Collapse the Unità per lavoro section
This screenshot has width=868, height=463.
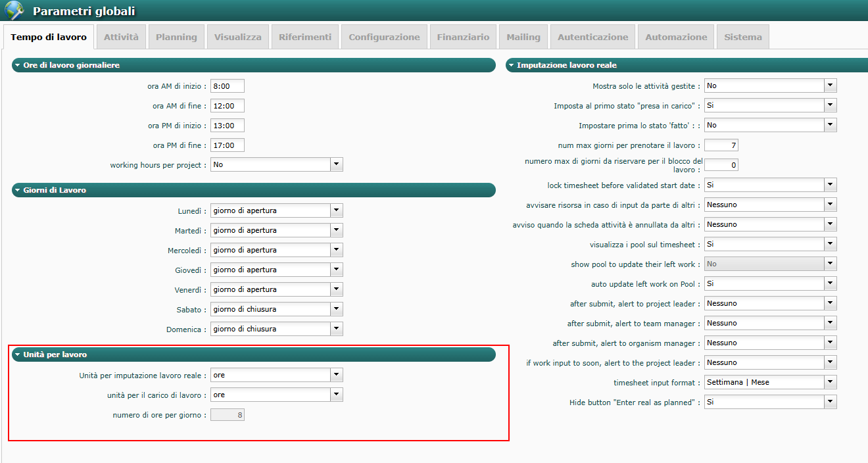pyautogui.click(x=17, y=354)
